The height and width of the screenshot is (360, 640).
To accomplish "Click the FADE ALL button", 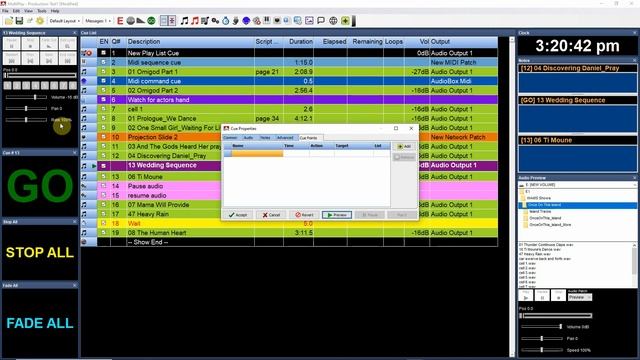I will point(40,323).
